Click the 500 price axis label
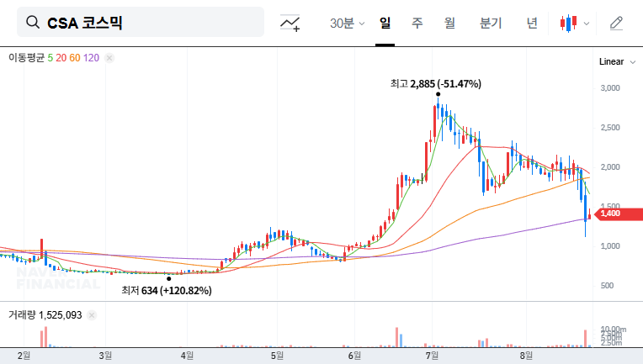Screen dimensions: 643x364 coord(608,285)
